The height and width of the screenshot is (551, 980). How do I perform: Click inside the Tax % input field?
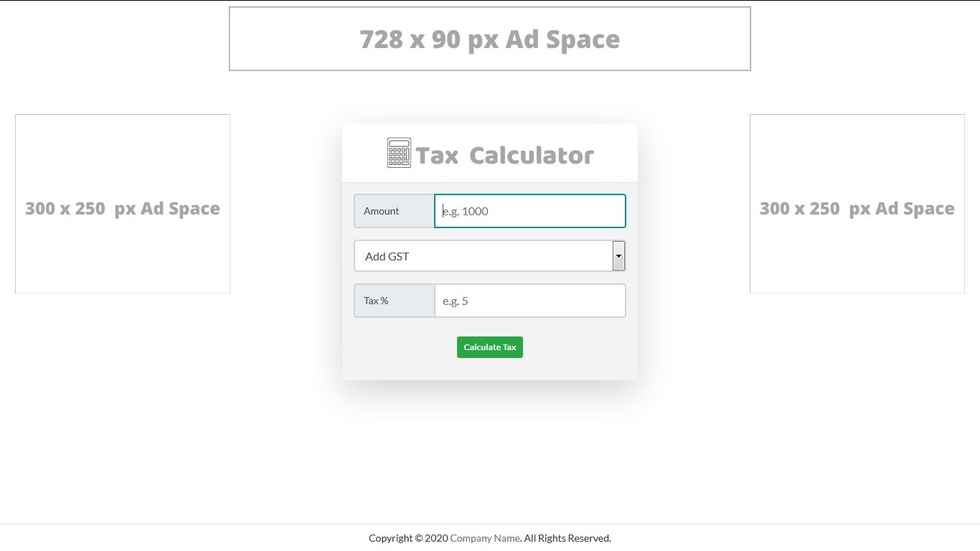click(530, 301)
